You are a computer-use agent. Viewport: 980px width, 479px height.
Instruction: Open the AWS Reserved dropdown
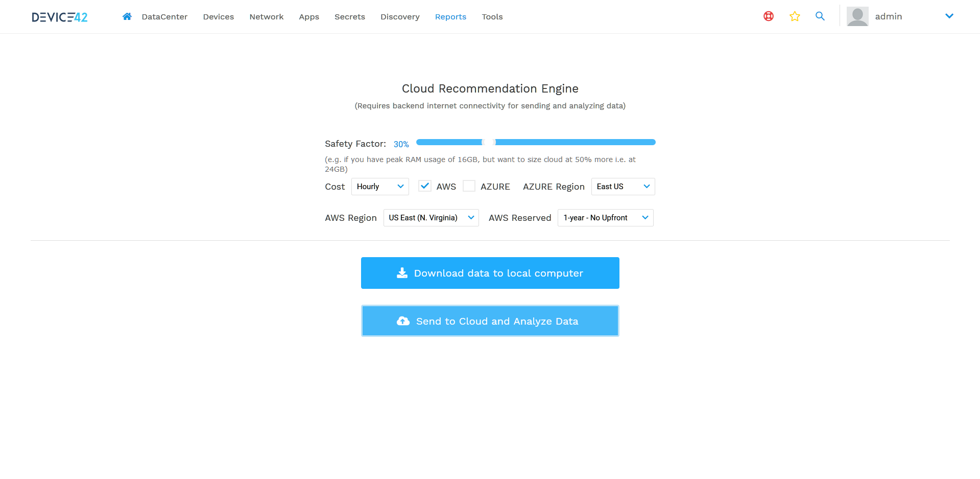pyautogui.click(x=605, y=218)
